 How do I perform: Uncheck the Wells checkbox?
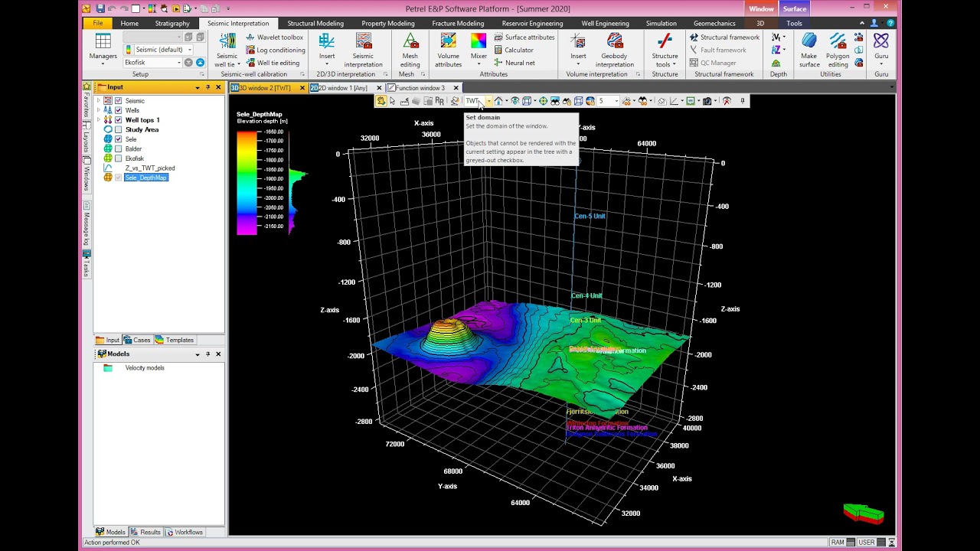click(118, 110)
